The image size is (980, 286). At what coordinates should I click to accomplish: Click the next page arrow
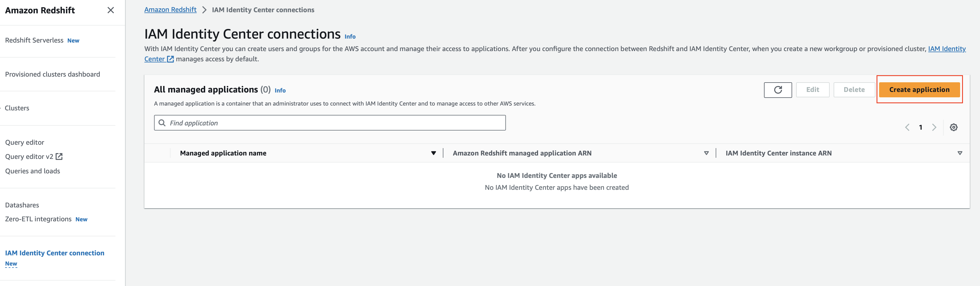click(934, 127)
